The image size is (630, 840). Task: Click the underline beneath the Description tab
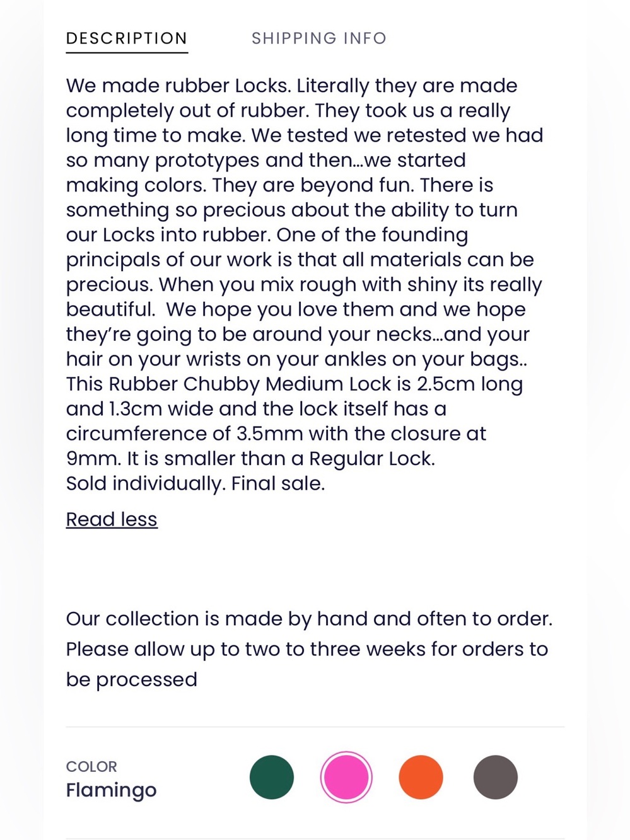click(x=127, y=52)
